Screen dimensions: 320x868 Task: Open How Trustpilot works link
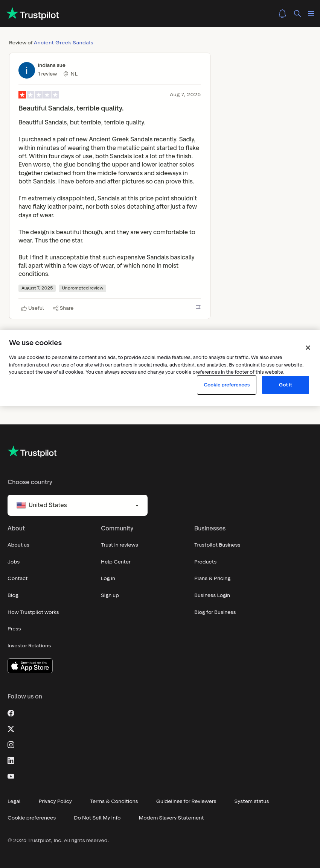[33, 612]
